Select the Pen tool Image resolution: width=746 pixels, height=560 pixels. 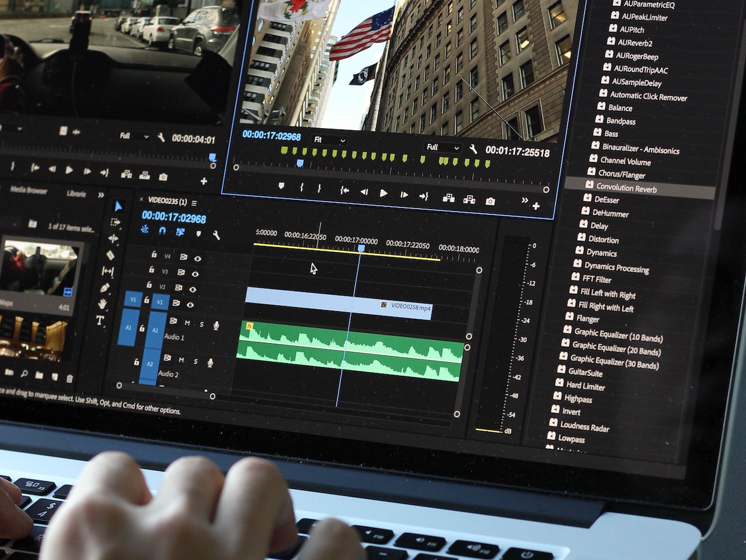105,288
